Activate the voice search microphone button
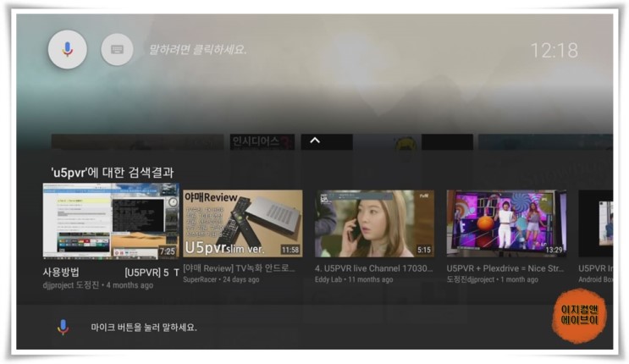 68,49
